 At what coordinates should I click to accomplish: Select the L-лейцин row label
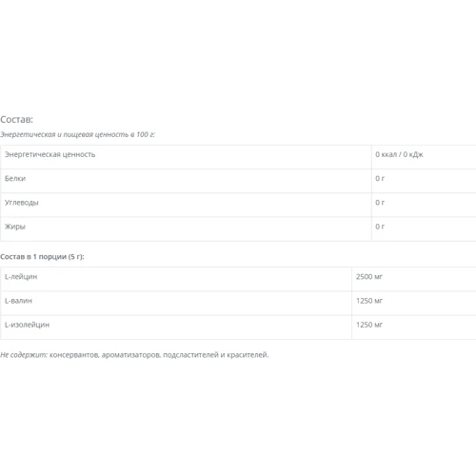(x=21, y=277)
